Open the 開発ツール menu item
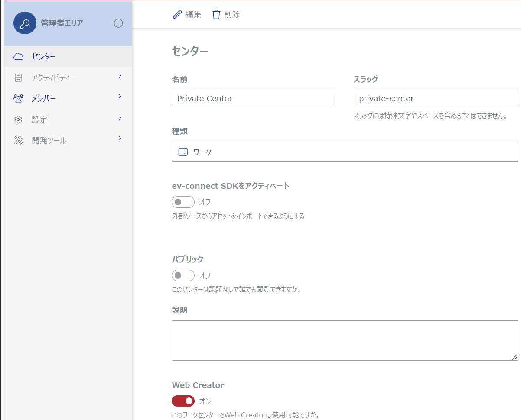This screenshot has height=420, width=521. pos(68,140)
